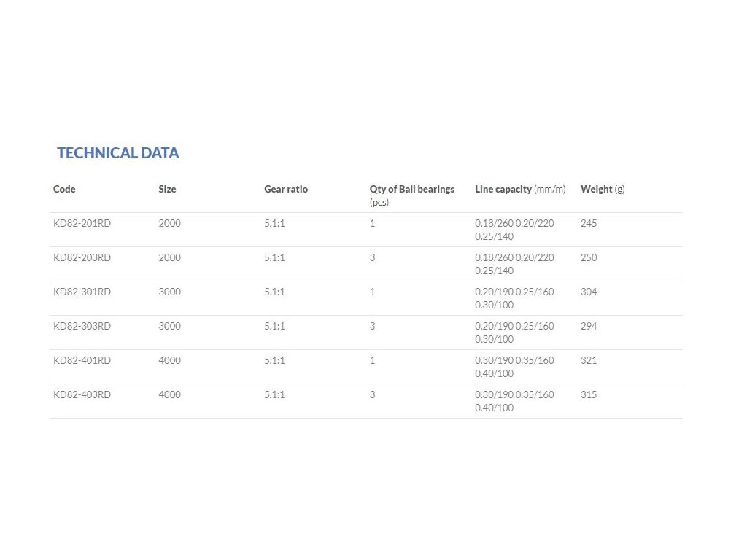Select the weight value 294
This screenshot has width=747, height=560.
pyautogui.click(x=589, y=326)
